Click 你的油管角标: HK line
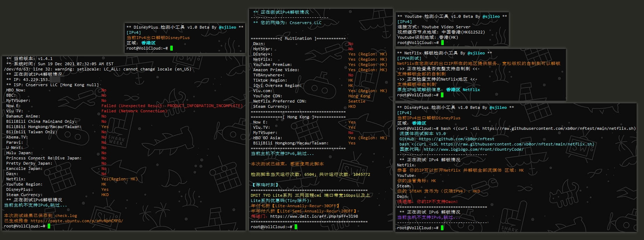Screen dimensions: 644x240 click(x=417, y=181)
